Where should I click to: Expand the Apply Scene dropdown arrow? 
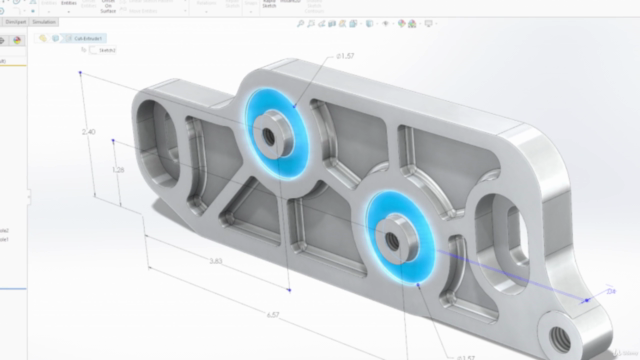coord(419,24)
